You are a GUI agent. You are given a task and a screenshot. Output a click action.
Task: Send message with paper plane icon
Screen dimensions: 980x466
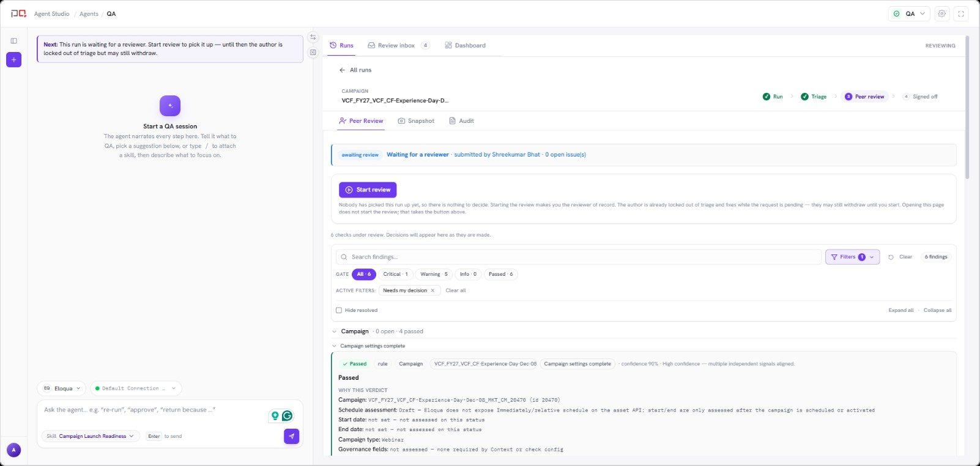[292, 436]
